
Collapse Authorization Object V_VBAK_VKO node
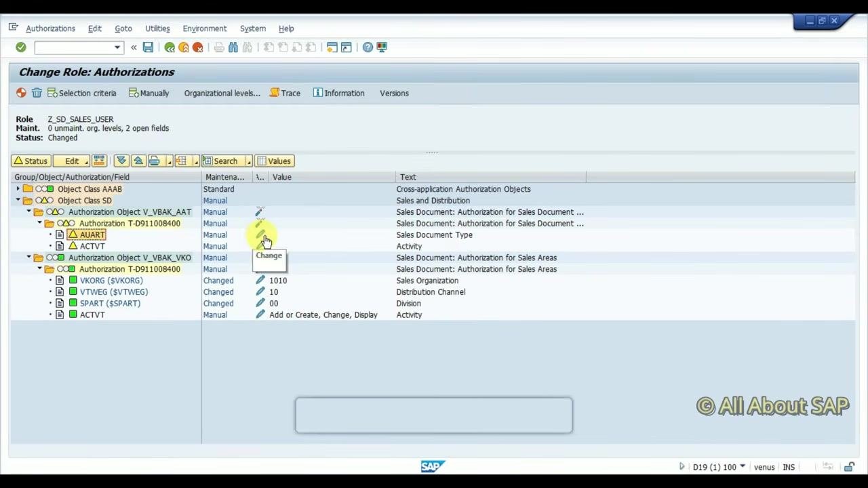coord(28,258)
